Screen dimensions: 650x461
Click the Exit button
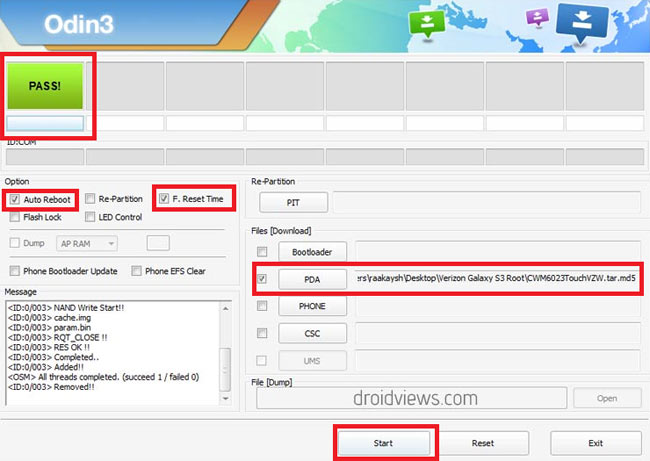(596, 443)
